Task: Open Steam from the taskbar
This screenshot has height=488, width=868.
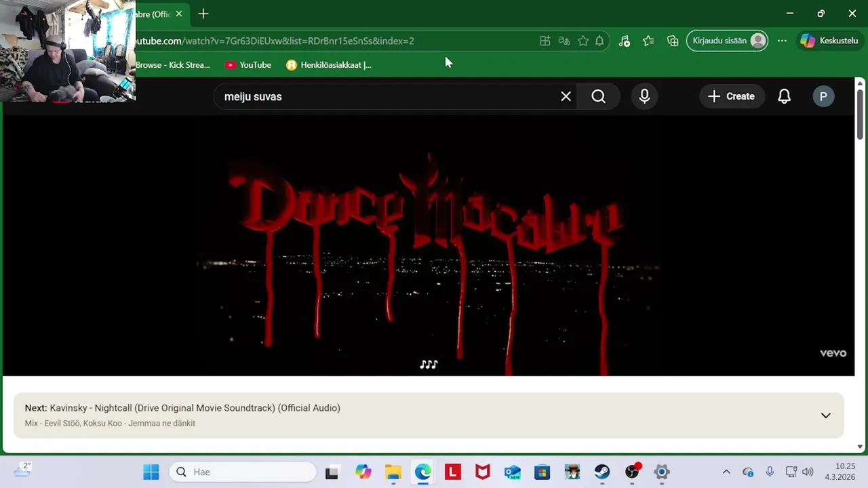Action: (602, 472)
